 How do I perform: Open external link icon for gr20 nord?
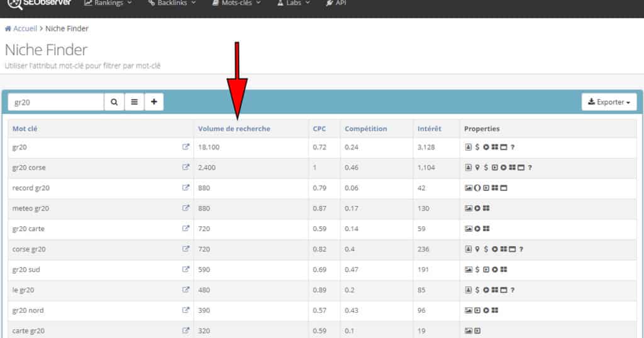[186, 310]
